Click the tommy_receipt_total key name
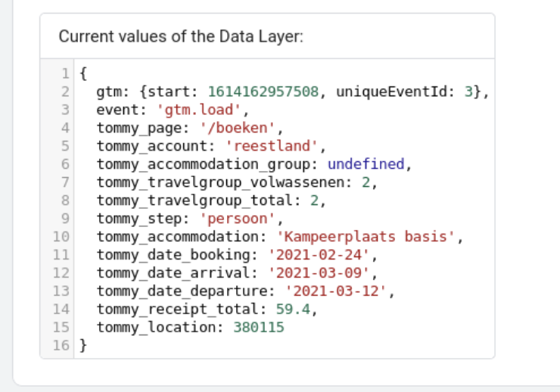The height and width of the screenshot is (392, 560). [177, 310]
